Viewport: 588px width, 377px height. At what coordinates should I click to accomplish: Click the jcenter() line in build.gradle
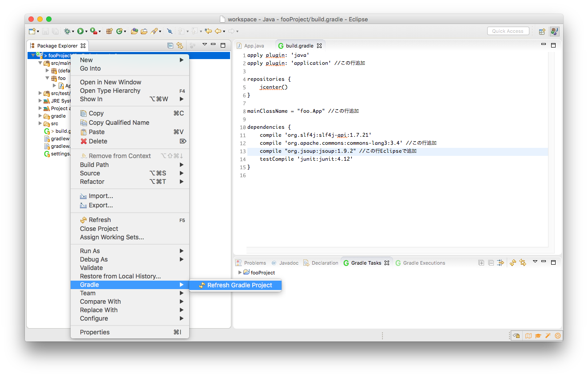(x=273, y=87)
